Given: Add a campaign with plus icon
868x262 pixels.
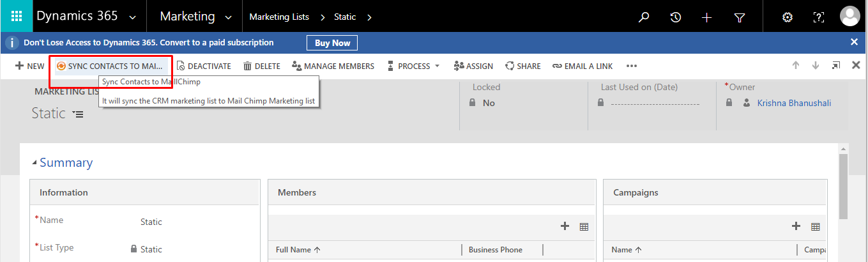Looking at the screenshot, I should point(796,226).
